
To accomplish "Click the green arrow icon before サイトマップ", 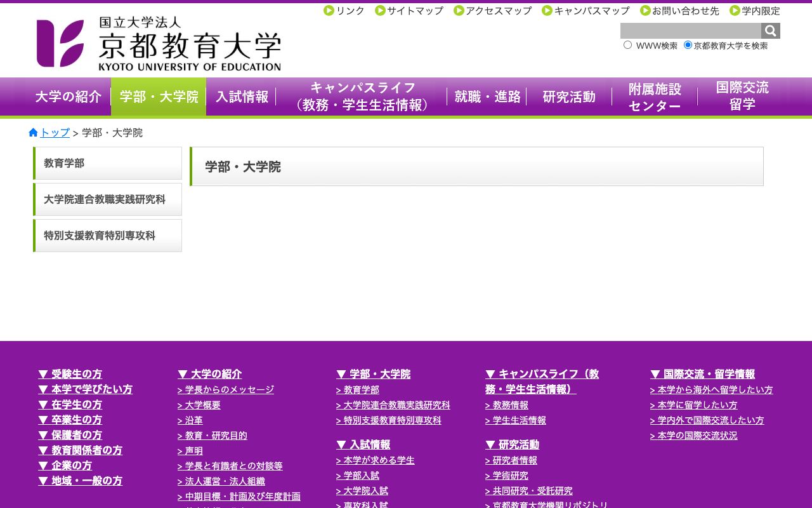I will click(x=379, y=10).
